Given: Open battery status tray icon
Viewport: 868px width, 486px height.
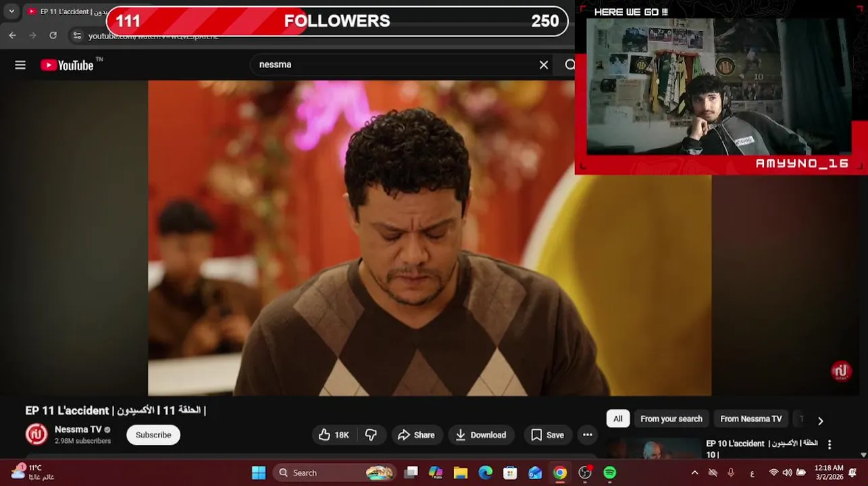Looking at the screenshot, I should tap(801, 473).
